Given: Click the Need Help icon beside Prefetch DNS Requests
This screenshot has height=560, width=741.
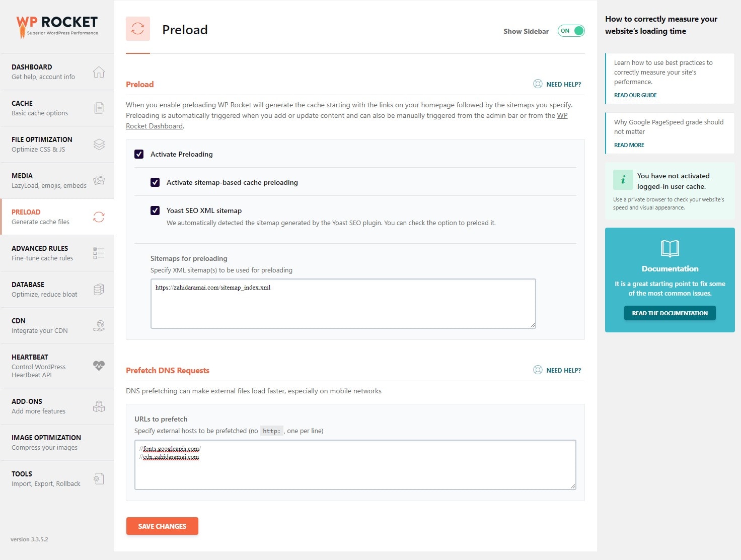Looking at the screenshot, I should [x=537, y=370].
